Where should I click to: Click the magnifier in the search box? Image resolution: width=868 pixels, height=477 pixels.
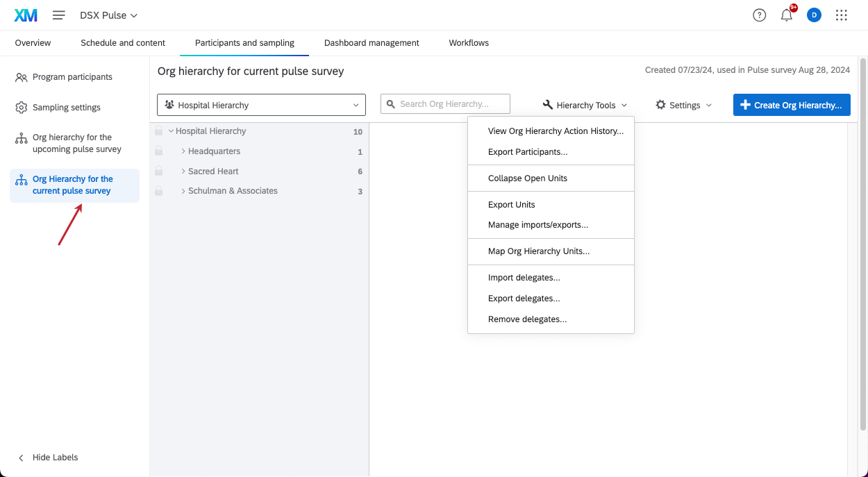coord(390,103)
